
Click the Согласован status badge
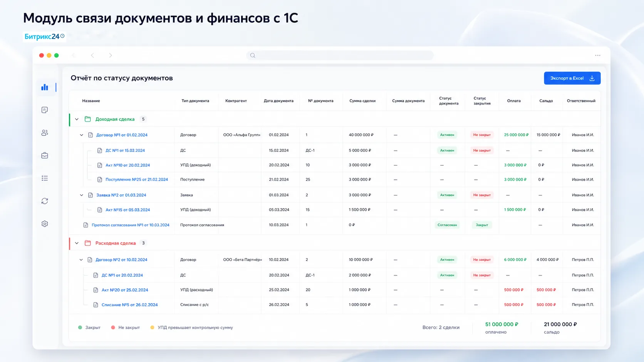pyautogui.click(x=447, y=225)
